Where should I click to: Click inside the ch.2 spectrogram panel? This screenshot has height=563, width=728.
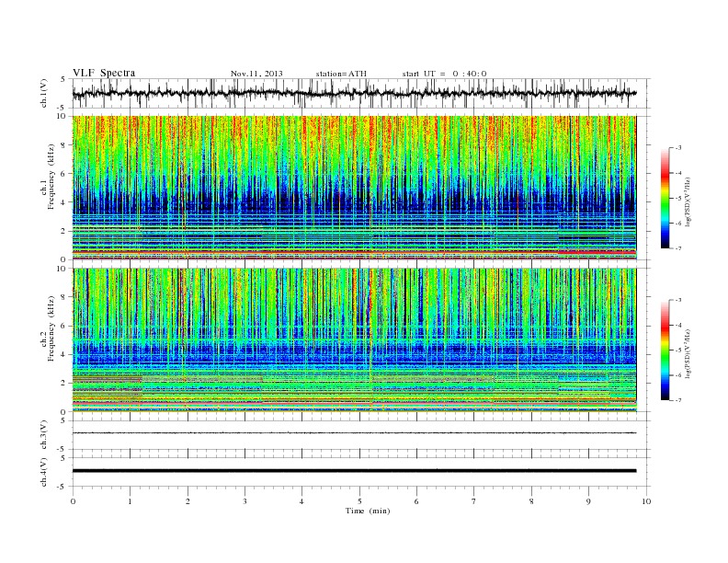(354, 340)
